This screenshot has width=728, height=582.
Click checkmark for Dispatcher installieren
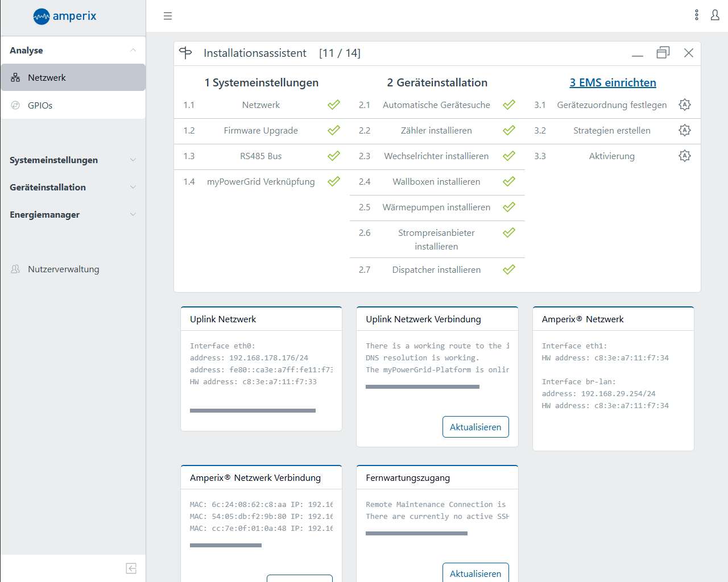pyautogui.click(x=509, y=269)
